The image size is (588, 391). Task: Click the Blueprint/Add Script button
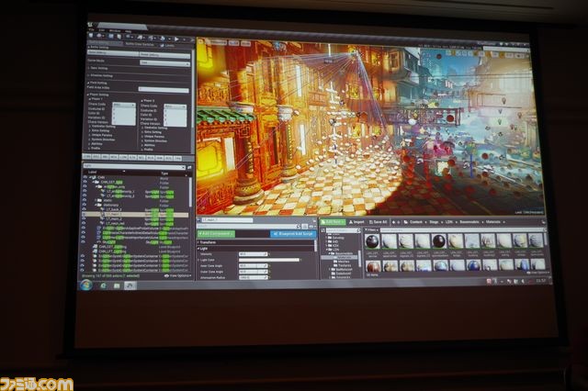(293, 234)
